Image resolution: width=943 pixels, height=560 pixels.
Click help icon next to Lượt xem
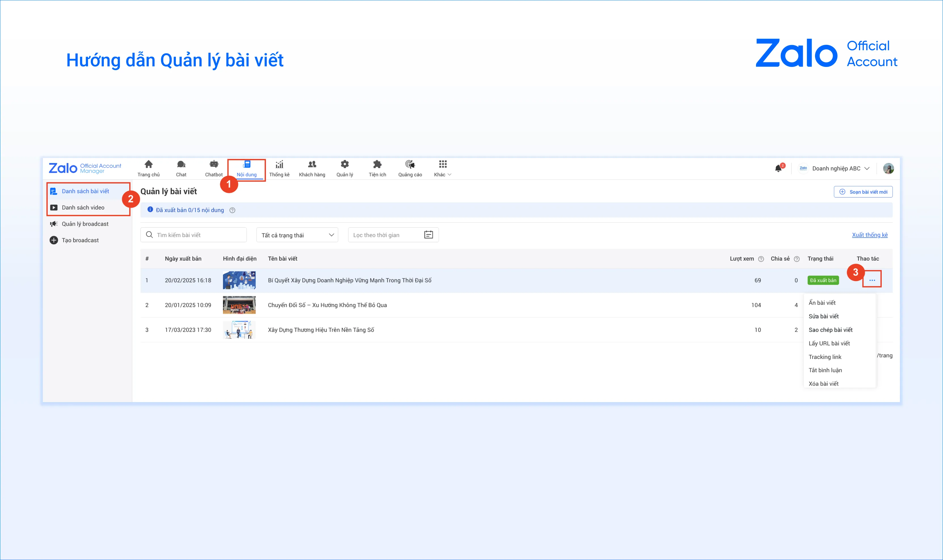click(761, 259)
